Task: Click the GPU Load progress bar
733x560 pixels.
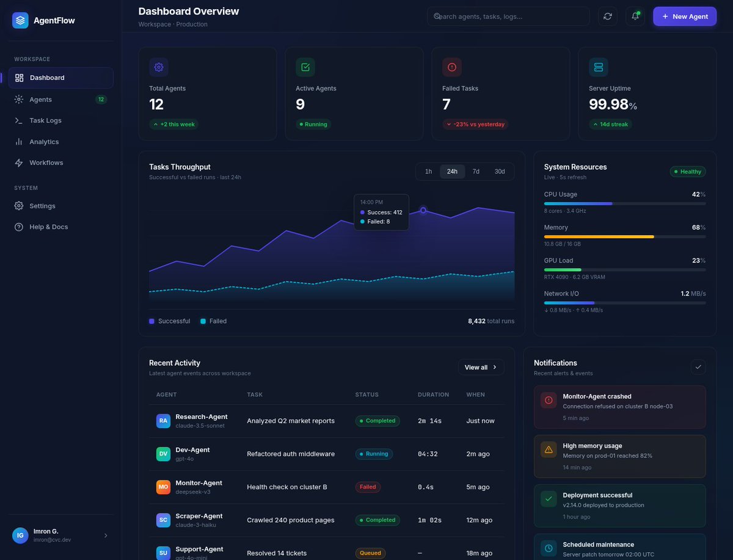Action: pyautogui.click(x=625, y=269)
